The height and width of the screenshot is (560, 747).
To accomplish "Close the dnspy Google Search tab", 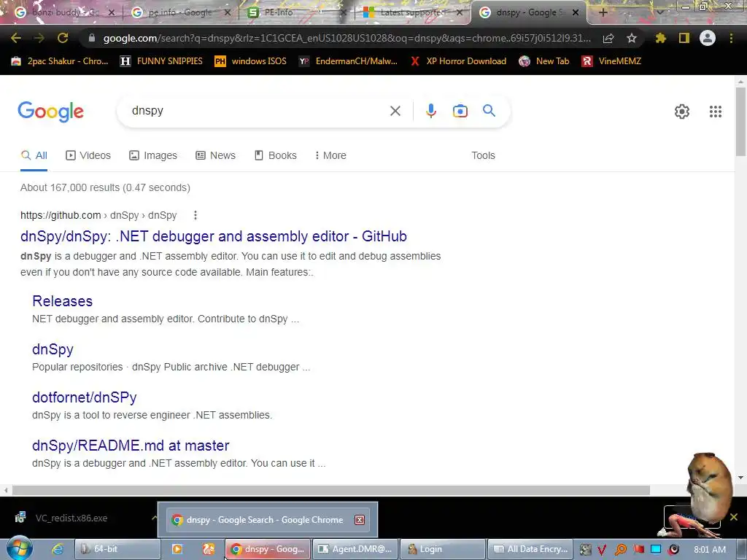I will 576,12.
